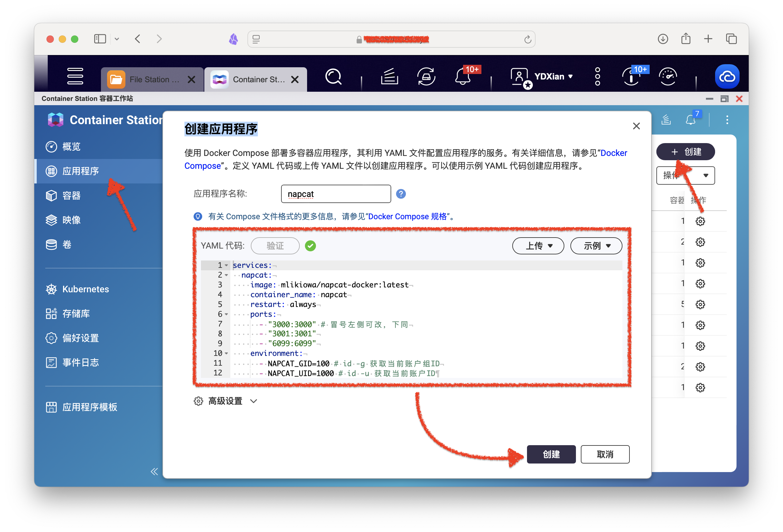Click the application name input field
The image size is (783, 532).
(x=336, y=194)
